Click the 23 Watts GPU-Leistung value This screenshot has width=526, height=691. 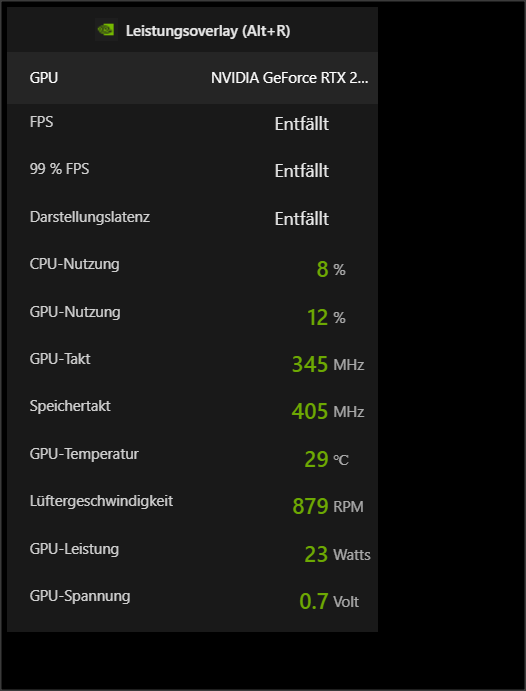337,554
